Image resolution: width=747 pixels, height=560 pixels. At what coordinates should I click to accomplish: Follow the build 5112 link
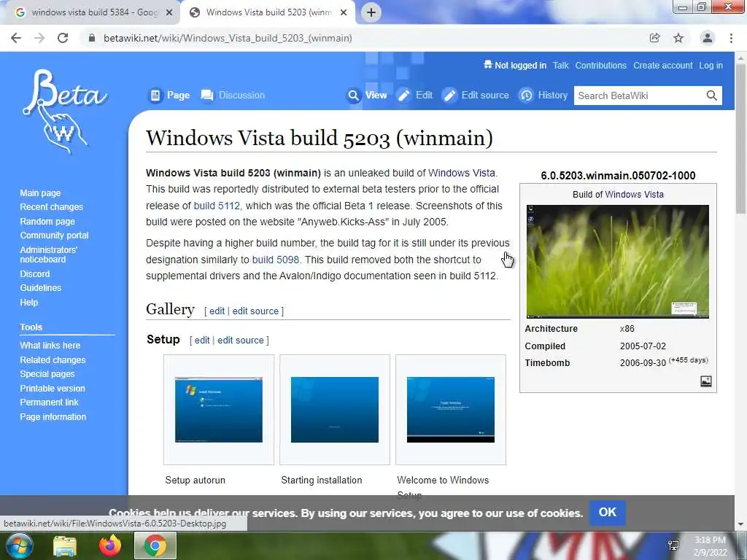click(x=217, y=206)
